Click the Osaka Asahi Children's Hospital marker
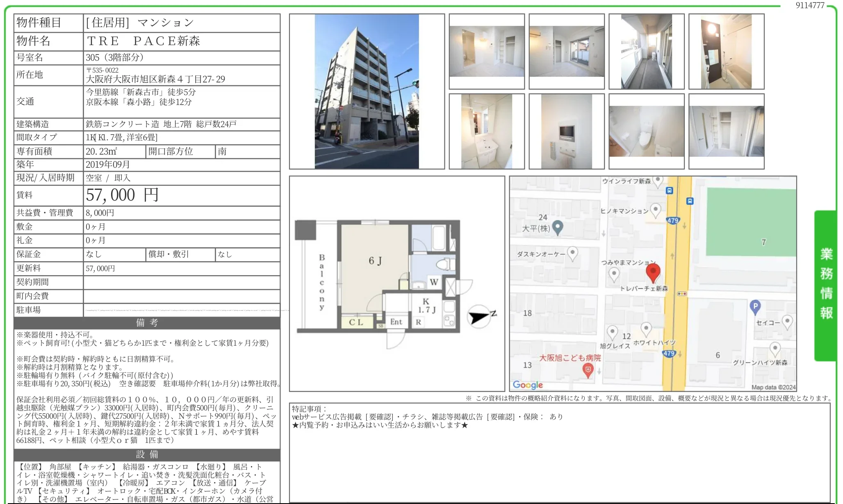This screenshot has height=504, width=843. 588,370
